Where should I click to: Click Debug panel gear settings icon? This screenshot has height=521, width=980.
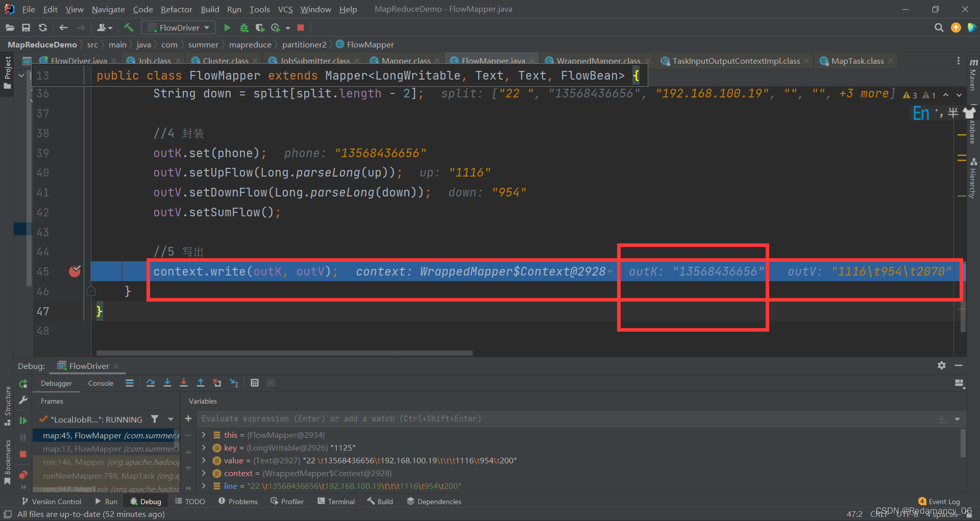[x=942, y=365]
